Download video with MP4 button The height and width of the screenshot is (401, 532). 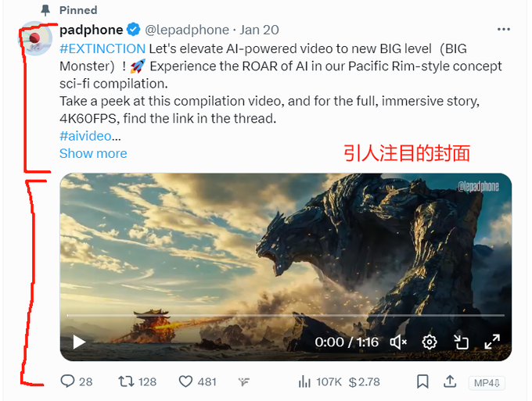(487, 383)
